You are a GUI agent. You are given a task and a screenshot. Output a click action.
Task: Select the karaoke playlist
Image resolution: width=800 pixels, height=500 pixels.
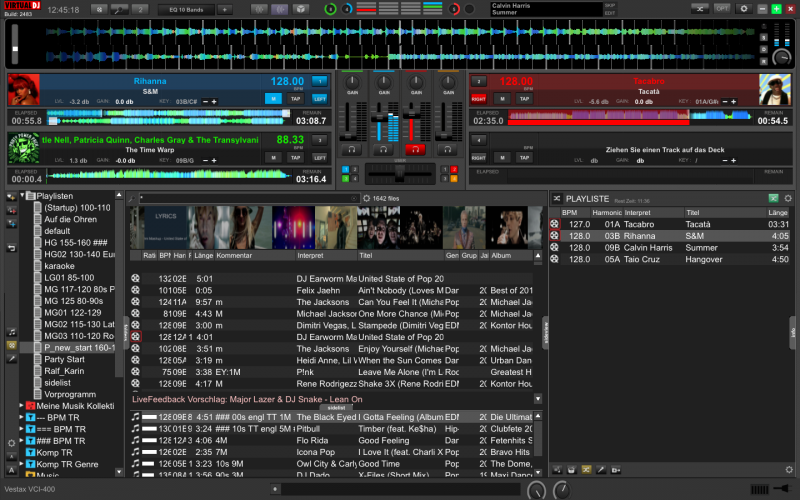[x=59, y=266]
